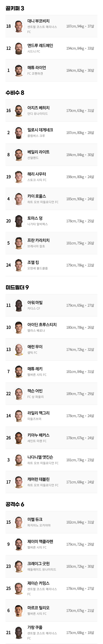Image resolution: width=103 pixels, height=644 pixels.
Task: Select 토마스 덩 player name
Action: tap(35, 218)
